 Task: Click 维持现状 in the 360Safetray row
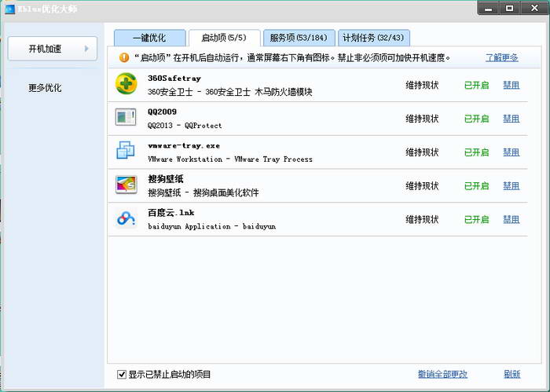(x=422, y=85)
